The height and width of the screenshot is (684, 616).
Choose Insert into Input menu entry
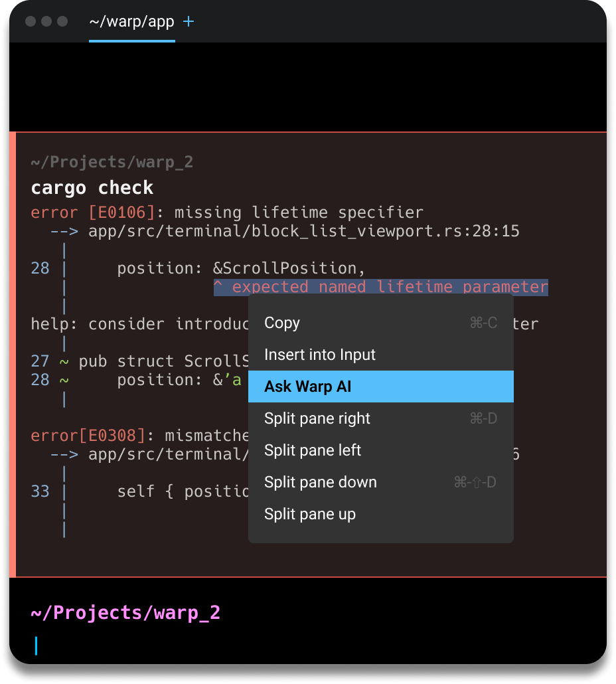(x=380, y=355)
